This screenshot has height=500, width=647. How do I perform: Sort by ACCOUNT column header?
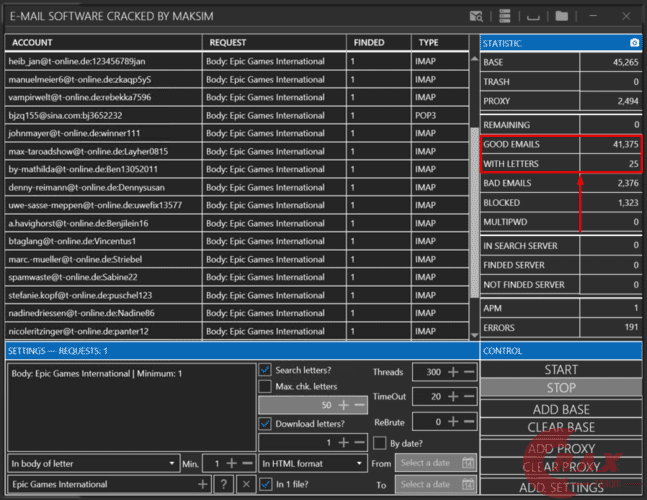point(103,42)
